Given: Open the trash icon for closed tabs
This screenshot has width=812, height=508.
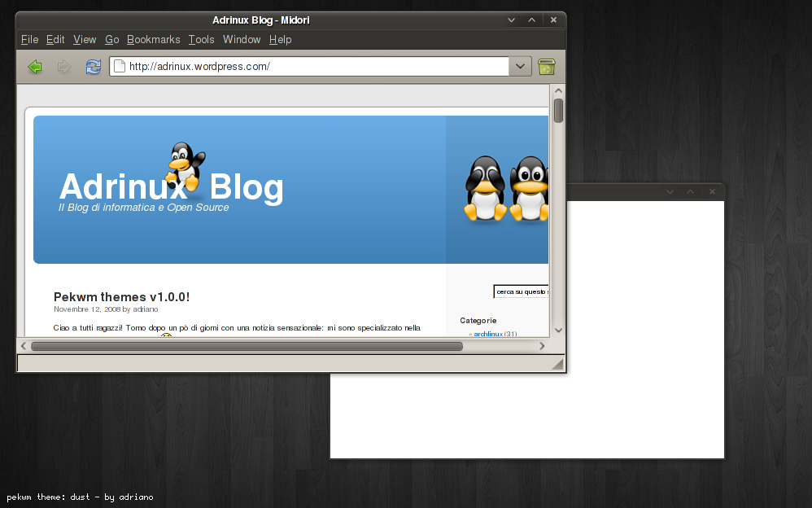Looking at the screenshot, I should coord(546,67).
